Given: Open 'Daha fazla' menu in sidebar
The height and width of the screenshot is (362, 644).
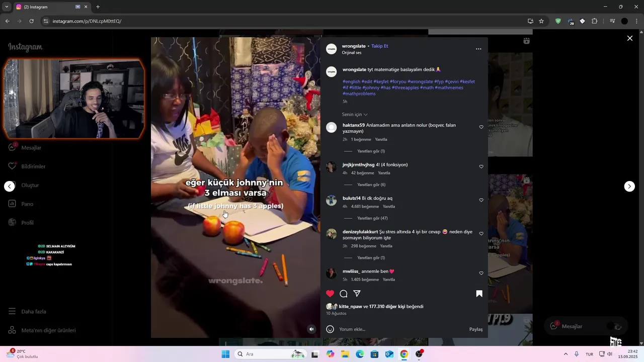Looking at the screenshot, I should pos(28,312).
